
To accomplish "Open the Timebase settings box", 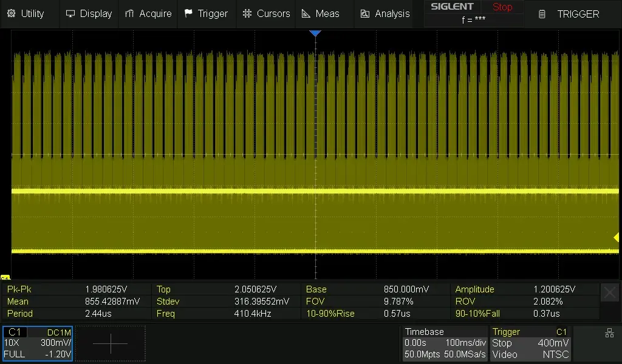I will [x=445, y=343].
